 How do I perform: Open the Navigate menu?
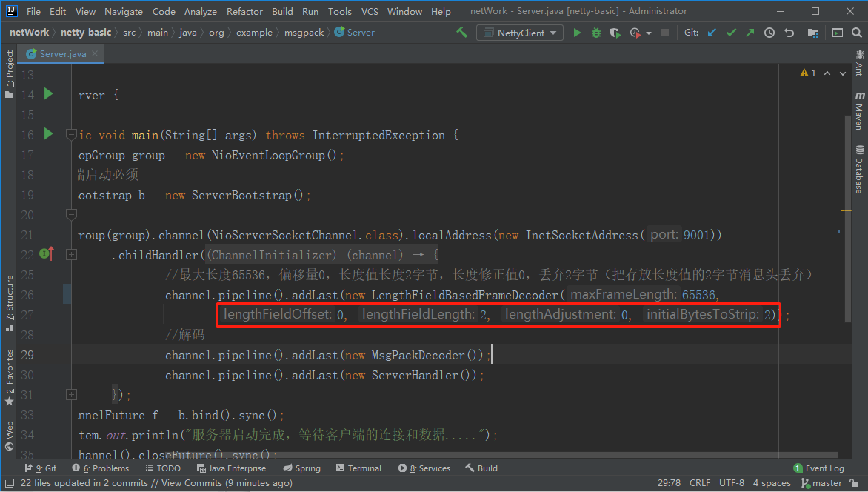click(124, 12)
